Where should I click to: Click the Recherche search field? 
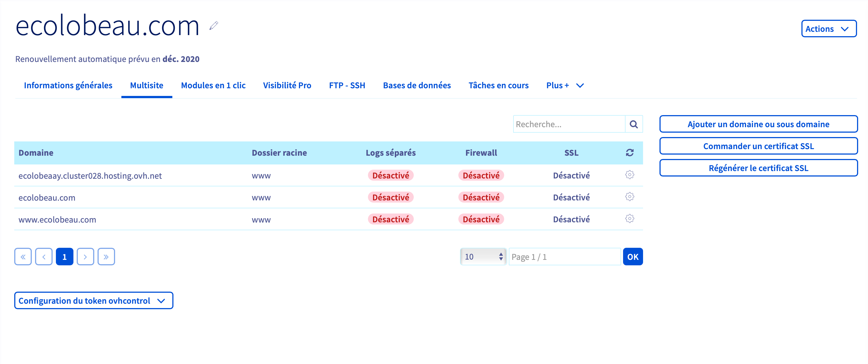tap(569, 124)
